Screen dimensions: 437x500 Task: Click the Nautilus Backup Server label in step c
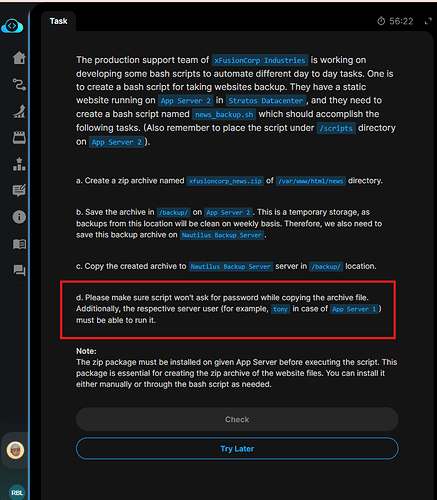coord(231,267)
